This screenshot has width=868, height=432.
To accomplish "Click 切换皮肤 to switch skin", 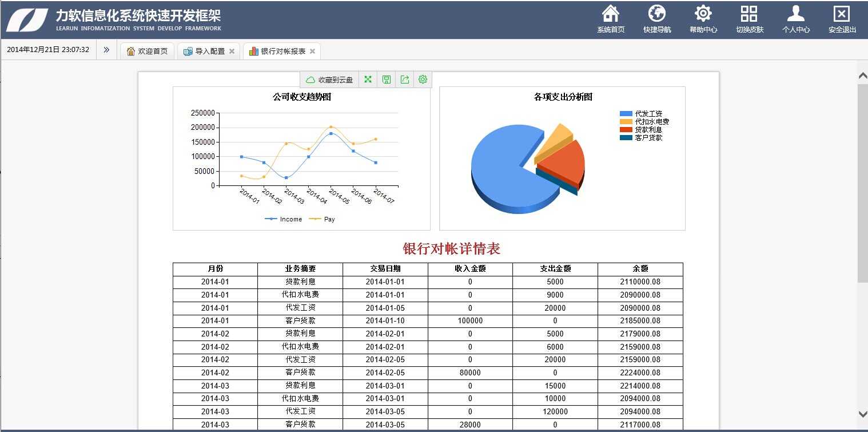I will tap(750, 19).
